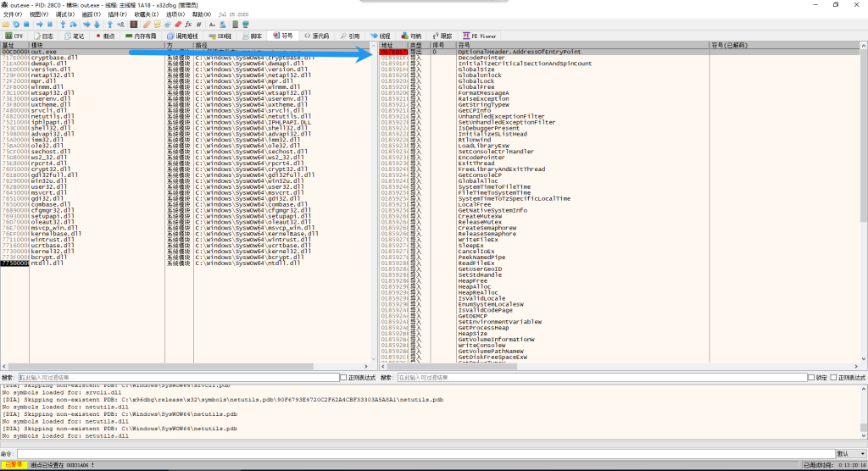Viewport: 868px width, 471px height.
Task: Open the SEH链 tab
Action: click(x=220, y=36)
